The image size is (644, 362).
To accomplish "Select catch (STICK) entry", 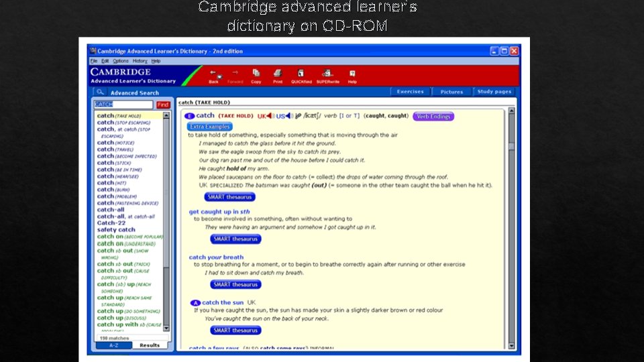I will coord(114,163).
